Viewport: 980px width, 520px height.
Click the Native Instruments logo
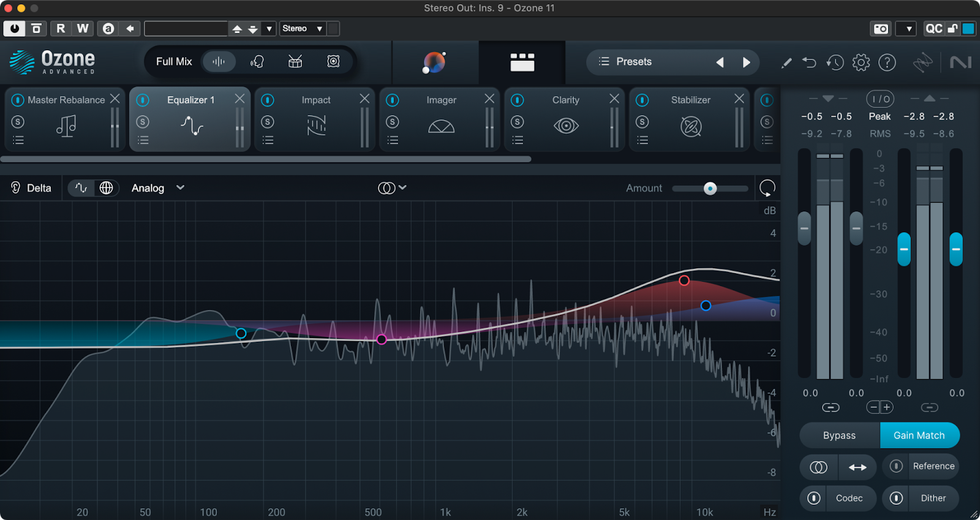click(960, 62)
